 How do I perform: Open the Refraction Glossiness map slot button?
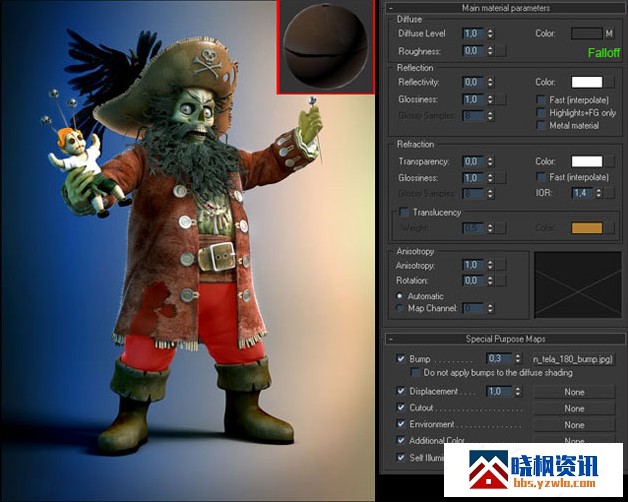(x=501, y=177)
